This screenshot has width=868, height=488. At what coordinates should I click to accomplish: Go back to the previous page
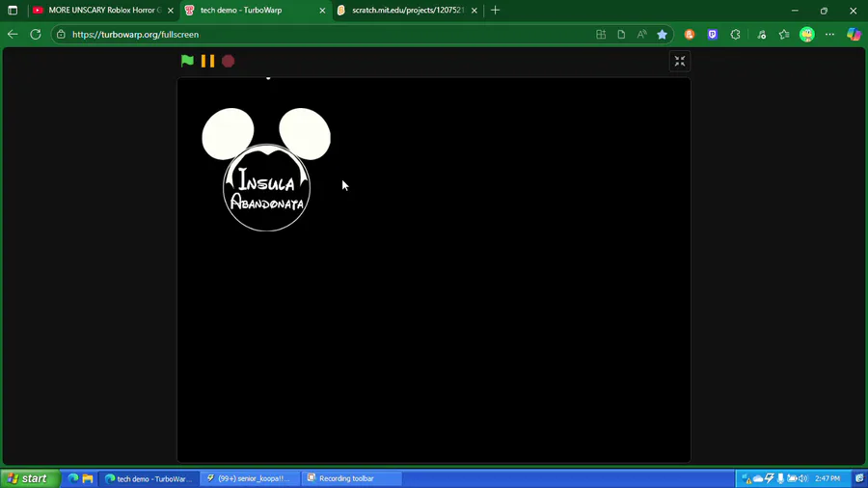click(13, 35)
